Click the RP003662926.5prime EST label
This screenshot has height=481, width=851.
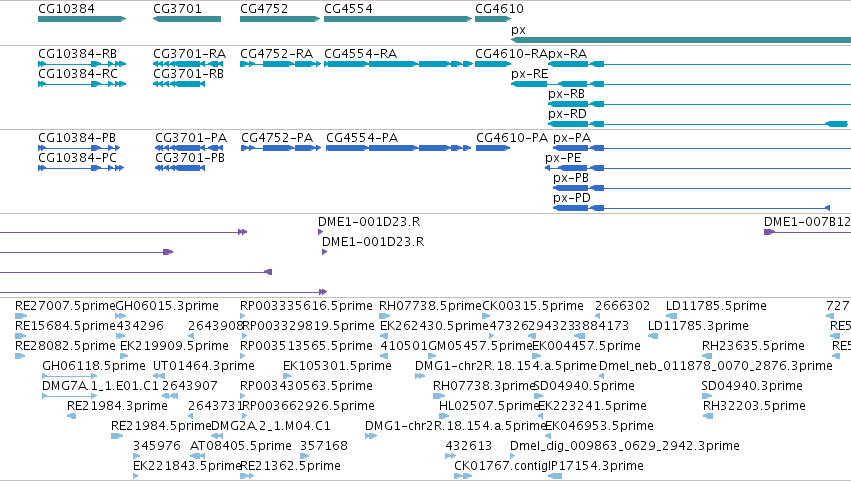point(309,406)
